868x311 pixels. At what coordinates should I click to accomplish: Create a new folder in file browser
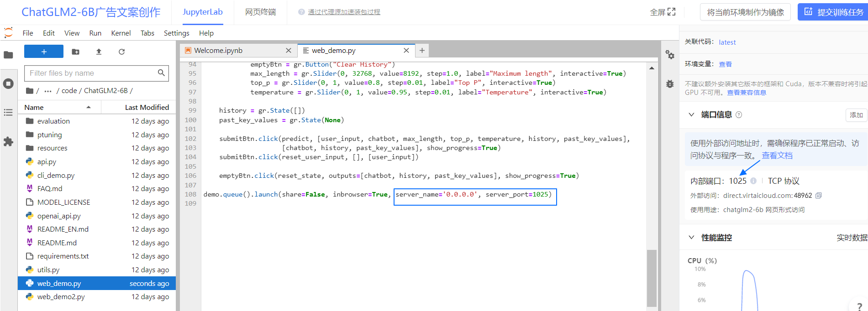click(76, 52)
